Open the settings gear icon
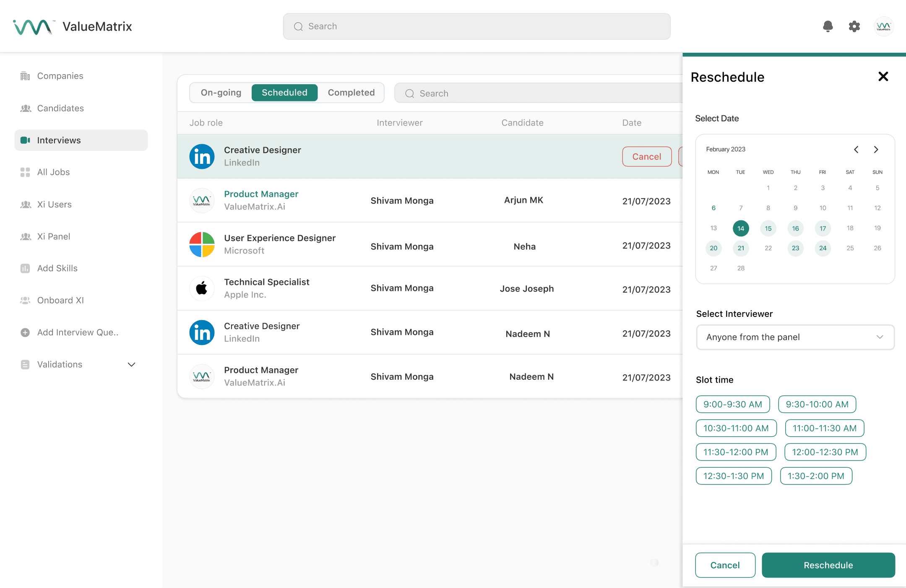Screen dimensions: 906x588 click(x=854, y=26)
